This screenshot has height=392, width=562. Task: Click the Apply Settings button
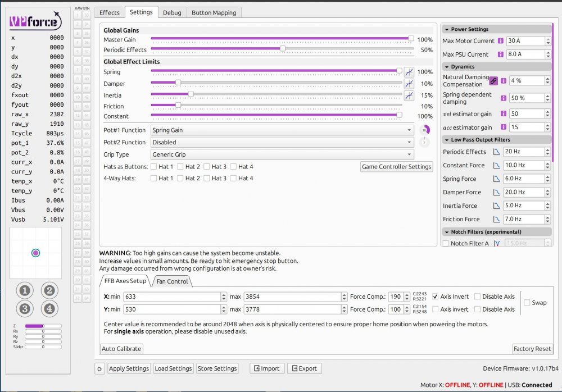(x=129, y=368)
